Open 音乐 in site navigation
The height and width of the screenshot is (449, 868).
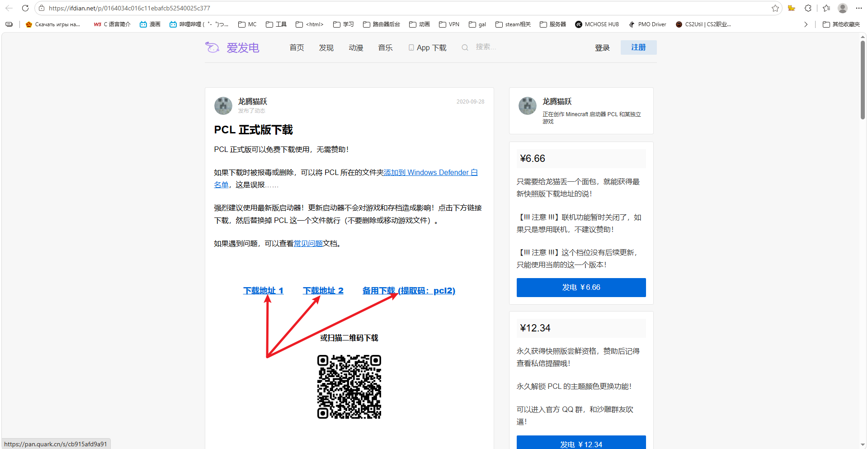point(385,47)
